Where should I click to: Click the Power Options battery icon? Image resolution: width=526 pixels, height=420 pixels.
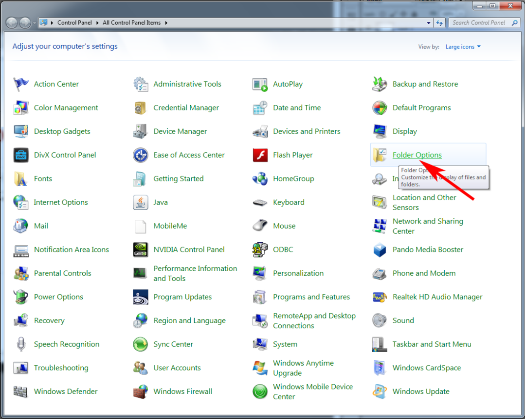[x=21, y=297]
